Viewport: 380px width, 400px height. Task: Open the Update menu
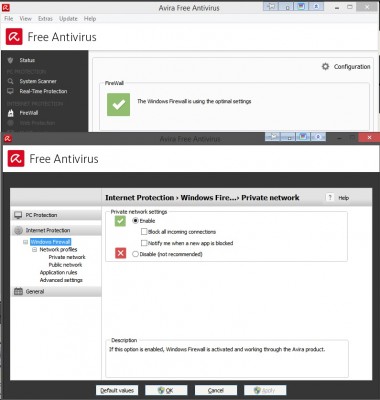click(68, 19)
